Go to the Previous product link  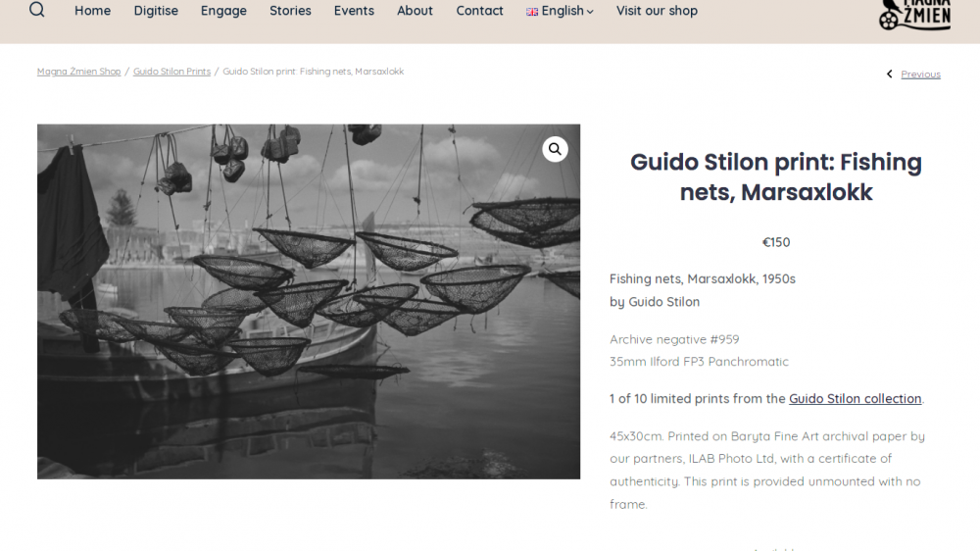[x=920, y=75]
